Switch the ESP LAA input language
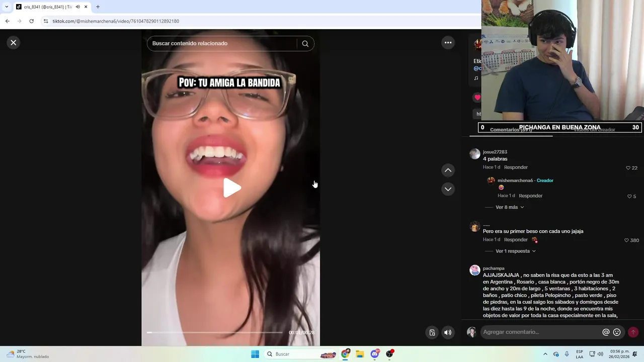 click(x=580, y=354)
